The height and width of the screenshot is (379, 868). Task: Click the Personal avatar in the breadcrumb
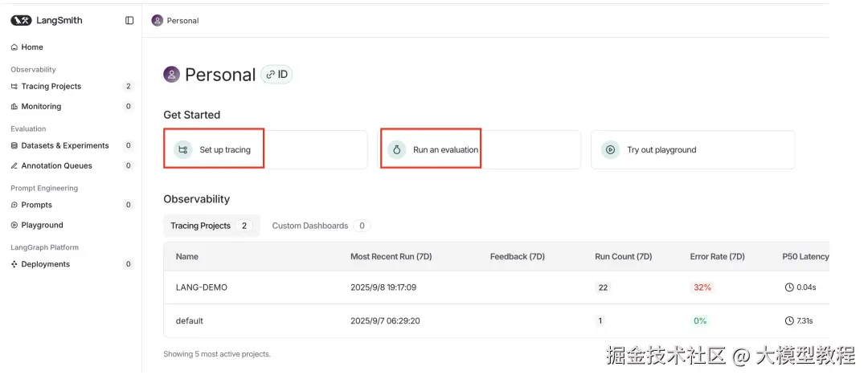(x=158, y=20)
